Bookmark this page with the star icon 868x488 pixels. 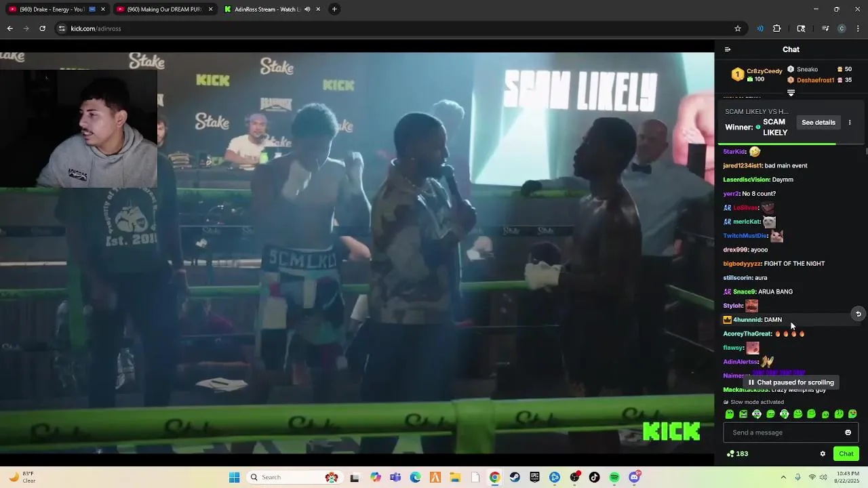tap(738, 28)
